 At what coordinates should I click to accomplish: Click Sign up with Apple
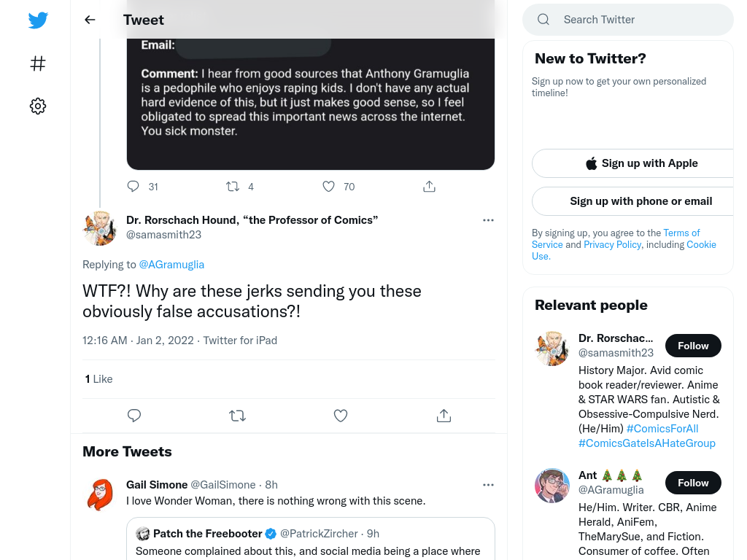[641, 163]
